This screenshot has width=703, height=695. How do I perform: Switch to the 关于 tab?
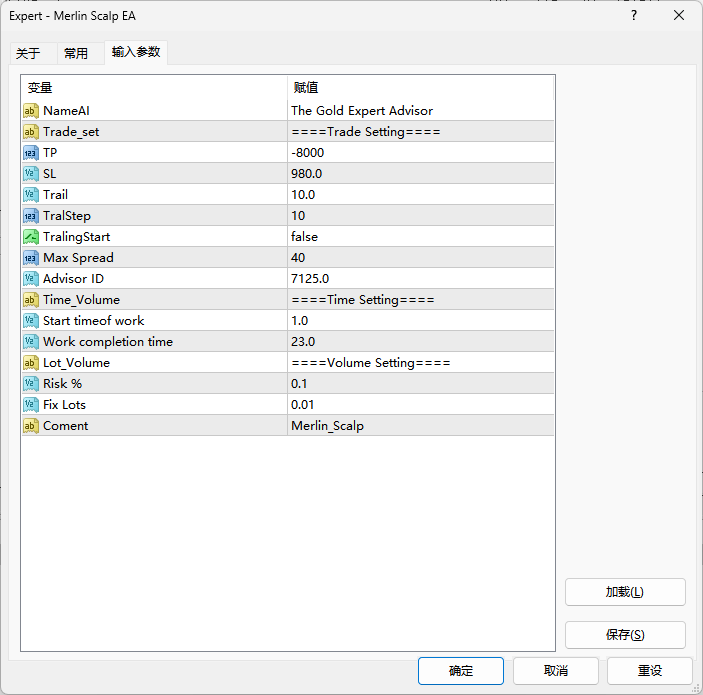point(28,54)
